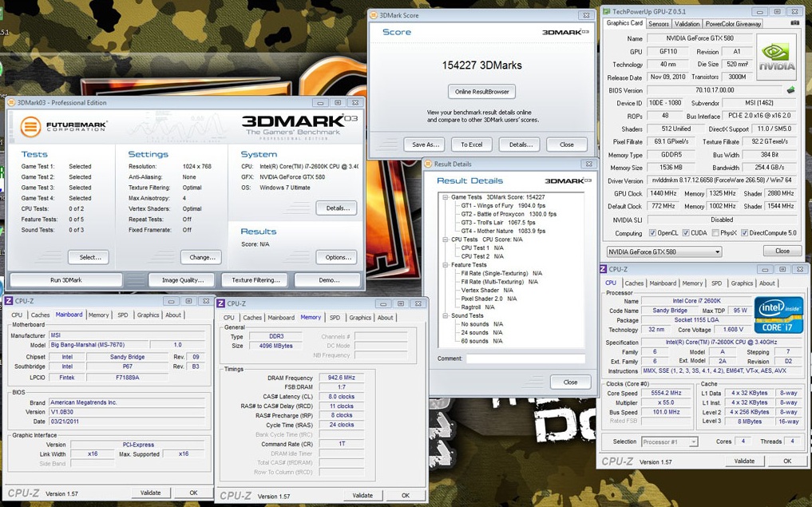
Task: Click the Driver Version field in GPU-Z
Action: (721, 180)
